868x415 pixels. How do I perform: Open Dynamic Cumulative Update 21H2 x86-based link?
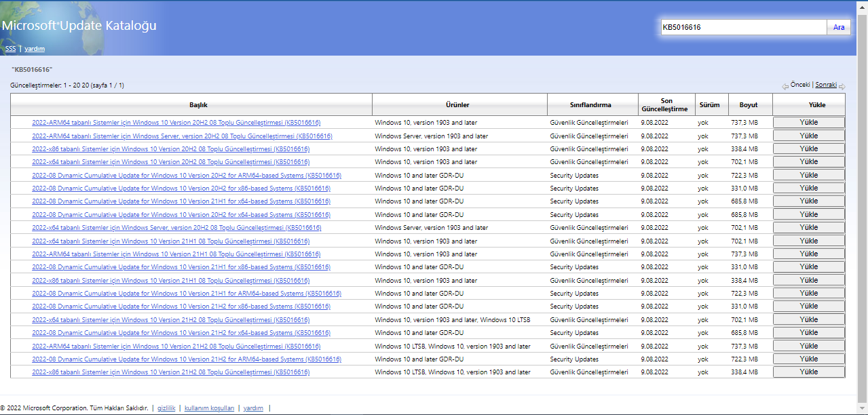coord(181,307)
